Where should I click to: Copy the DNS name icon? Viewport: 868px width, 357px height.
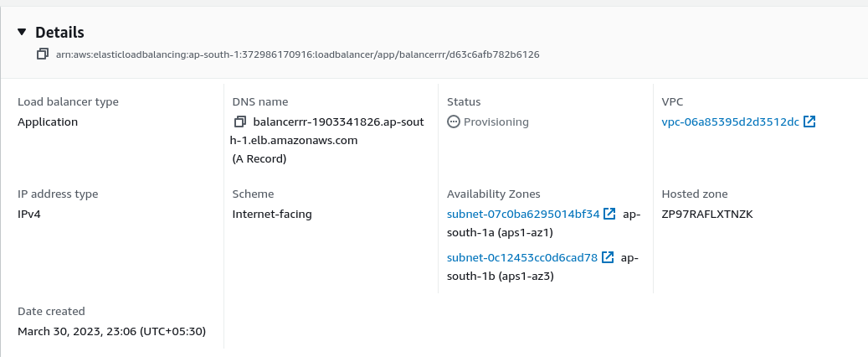click(x=240, y=122)
